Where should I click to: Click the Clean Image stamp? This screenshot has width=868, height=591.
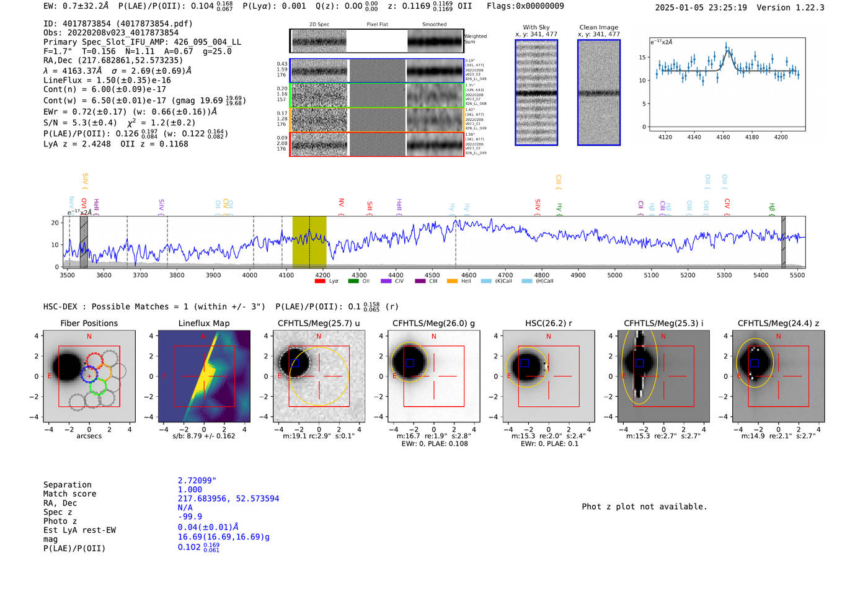pyautogui.click(x=599, y=92)
